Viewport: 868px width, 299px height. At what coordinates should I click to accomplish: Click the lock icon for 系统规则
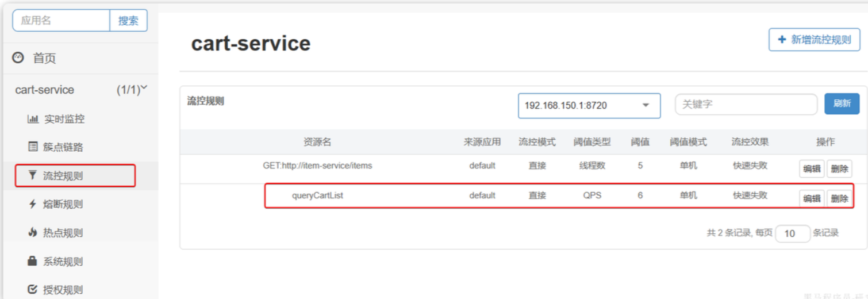tap(33, 261)
